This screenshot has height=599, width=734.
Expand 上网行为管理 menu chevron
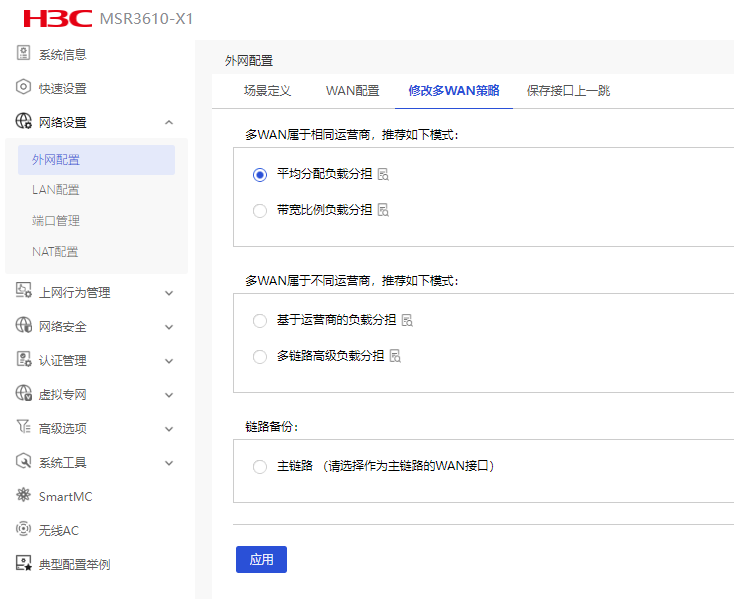point(169,293)
